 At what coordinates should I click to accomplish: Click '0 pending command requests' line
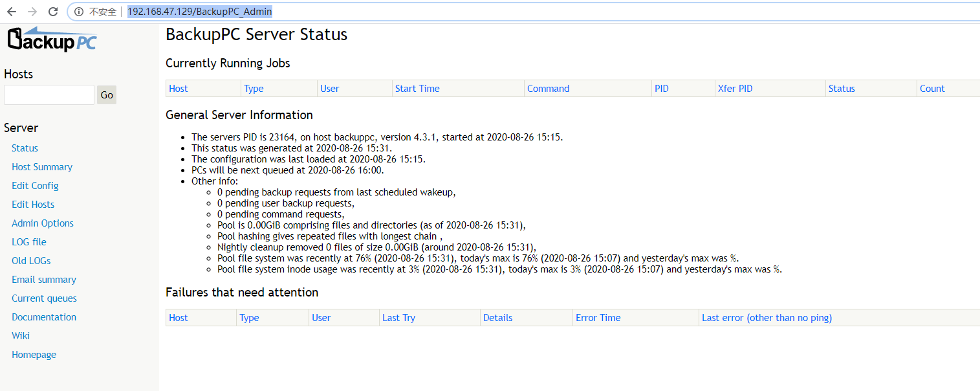281,214
